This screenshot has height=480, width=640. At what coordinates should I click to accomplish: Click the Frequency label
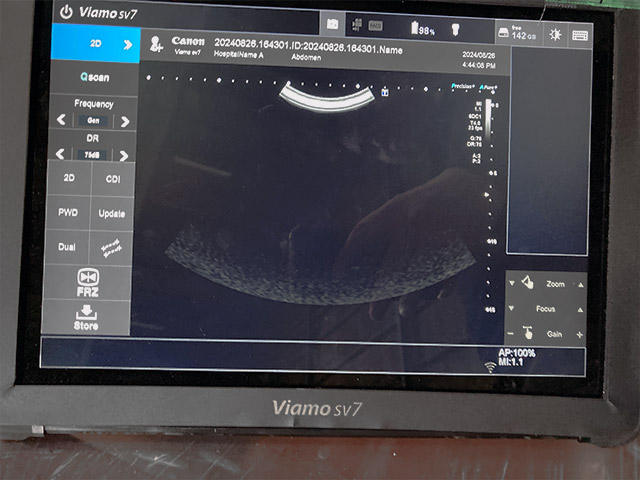click(94, 104)
